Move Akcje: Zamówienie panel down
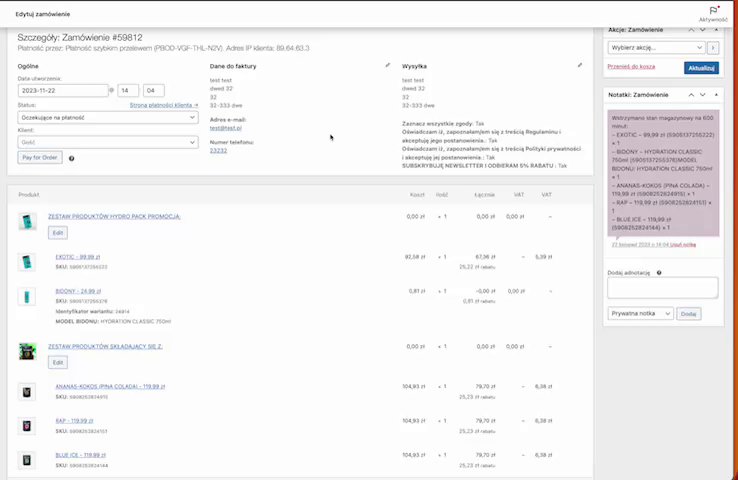This screenshot has height=480, width=738. coord(703,30)
